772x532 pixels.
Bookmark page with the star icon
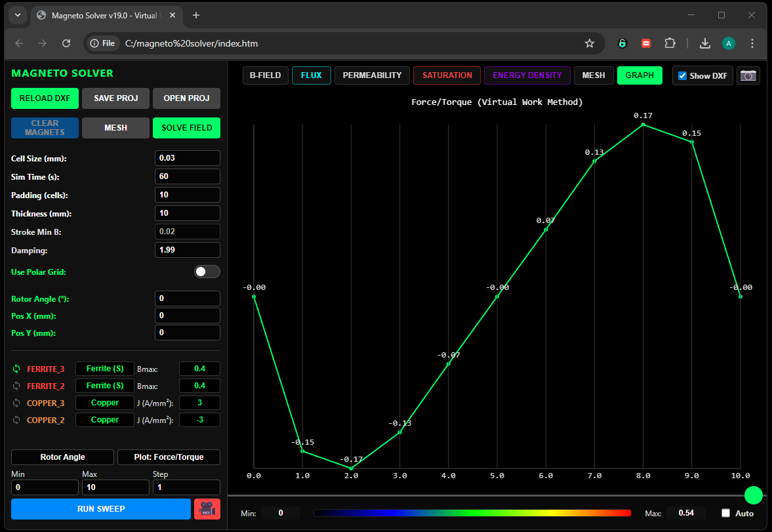coord(589,43)
